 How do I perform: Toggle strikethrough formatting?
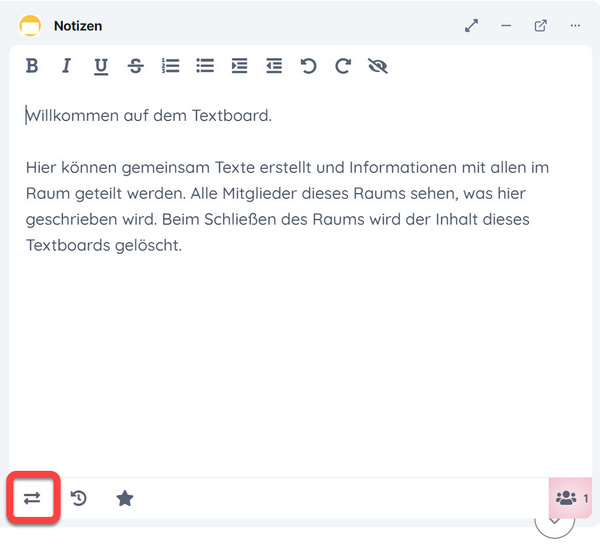click(135, 66)
